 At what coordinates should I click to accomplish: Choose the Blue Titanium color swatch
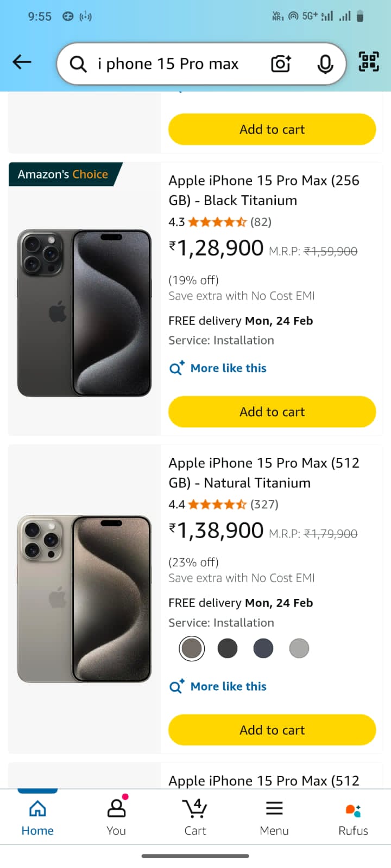click(x=263, y=648)
